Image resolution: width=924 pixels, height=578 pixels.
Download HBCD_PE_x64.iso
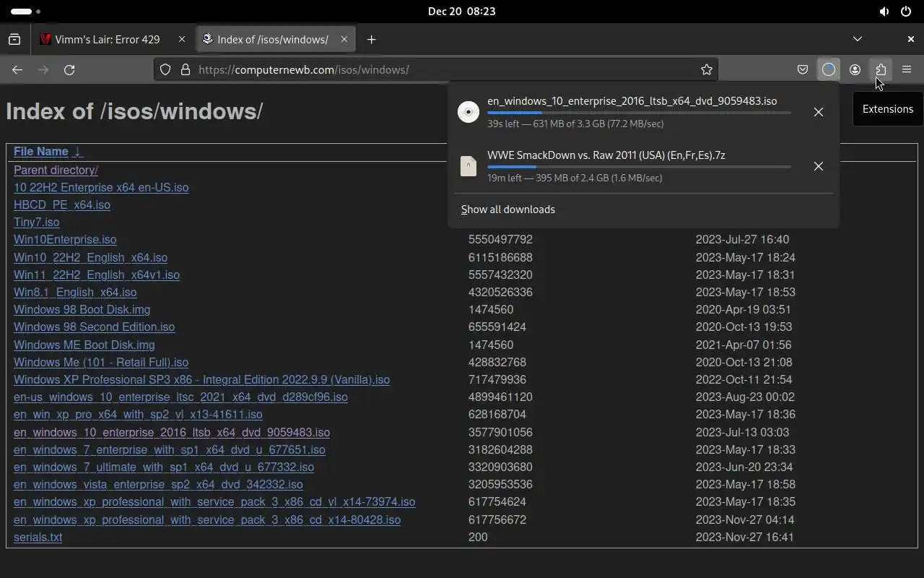(62, 205)
